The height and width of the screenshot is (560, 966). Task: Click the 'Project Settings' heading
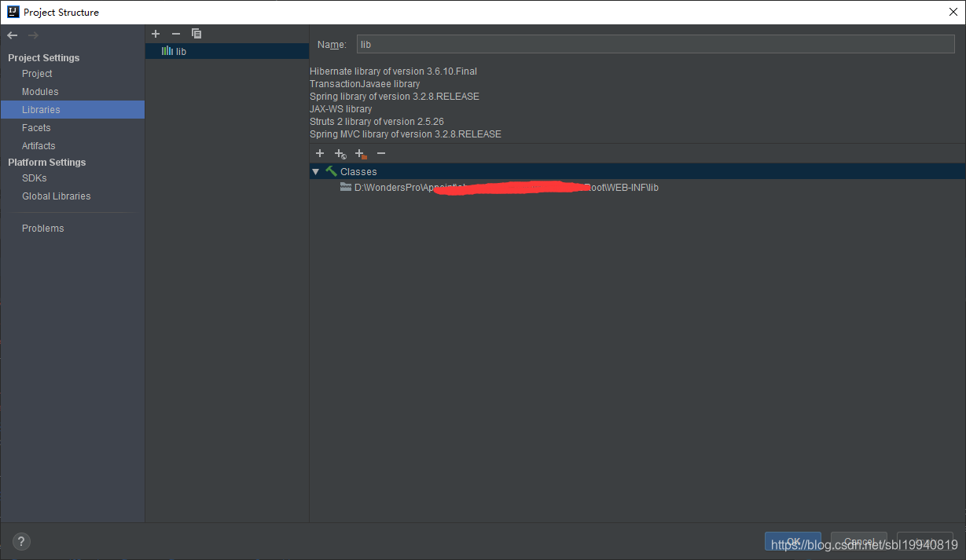point(44,58)
